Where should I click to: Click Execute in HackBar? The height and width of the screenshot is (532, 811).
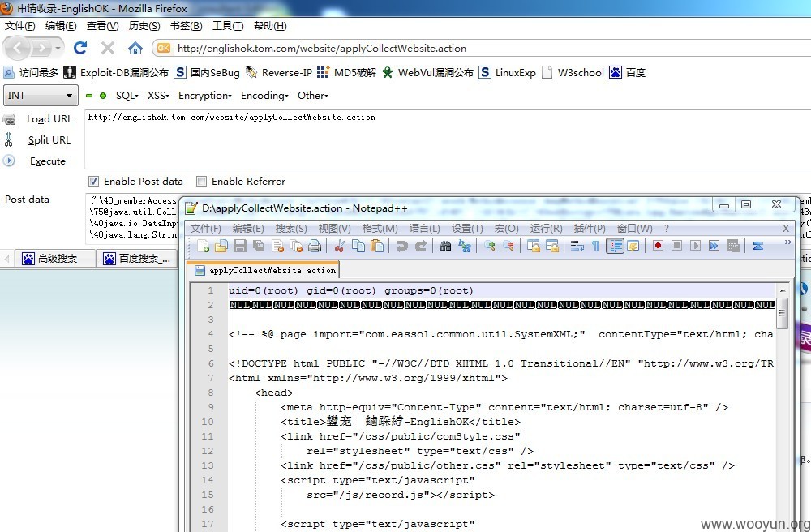[x=48, y=161]
